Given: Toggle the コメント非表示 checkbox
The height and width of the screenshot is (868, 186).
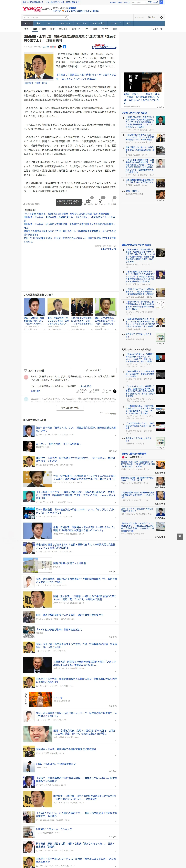Looking at the screenshot, I should (x=102, y=414).
